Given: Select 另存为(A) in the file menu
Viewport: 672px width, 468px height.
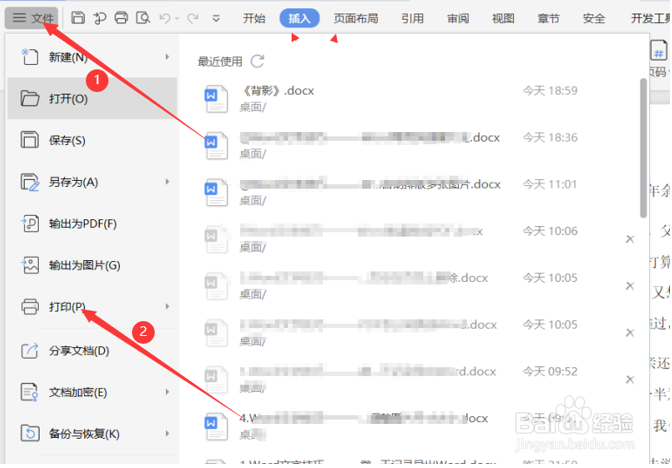Looking at the screenshot, I should 92,182.
